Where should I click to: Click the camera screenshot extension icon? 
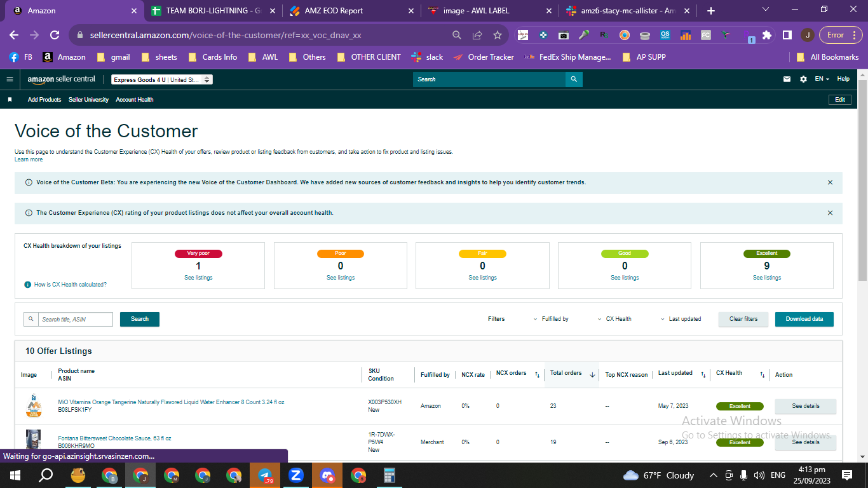pyautogui.click(x=563, y=35)
